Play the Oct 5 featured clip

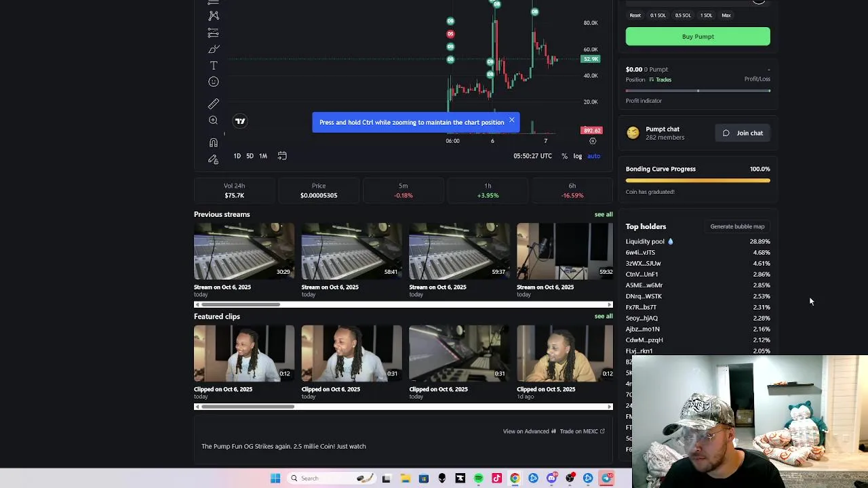tap(565, 354)
